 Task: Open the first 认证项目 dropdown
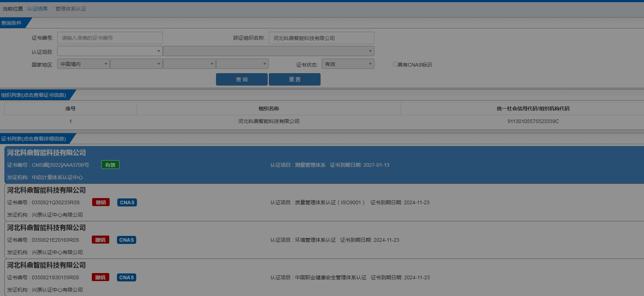110,51
